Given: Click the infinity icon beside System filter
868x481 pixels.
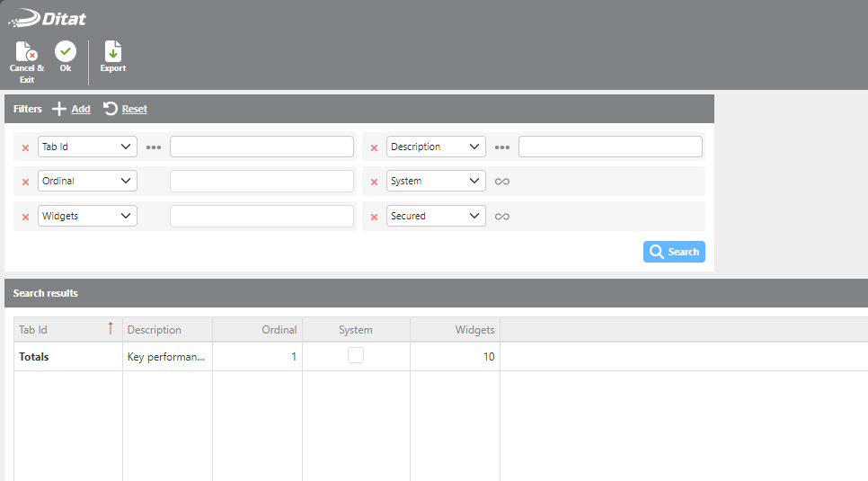Looking at the screenshot, I should tap(502, 182).
